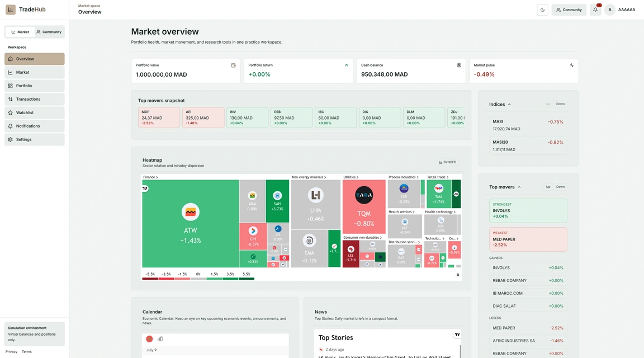Click Portfolio value wallet icon
This screenshot has width=644, height=358.
click(233, 65)
